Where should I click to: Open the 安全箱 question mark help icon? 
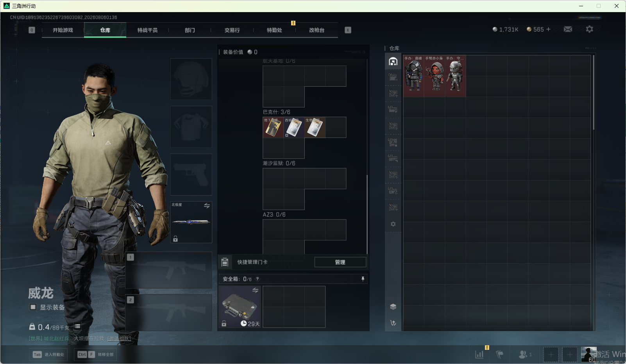pyautogui.click(x=257, y=279)
